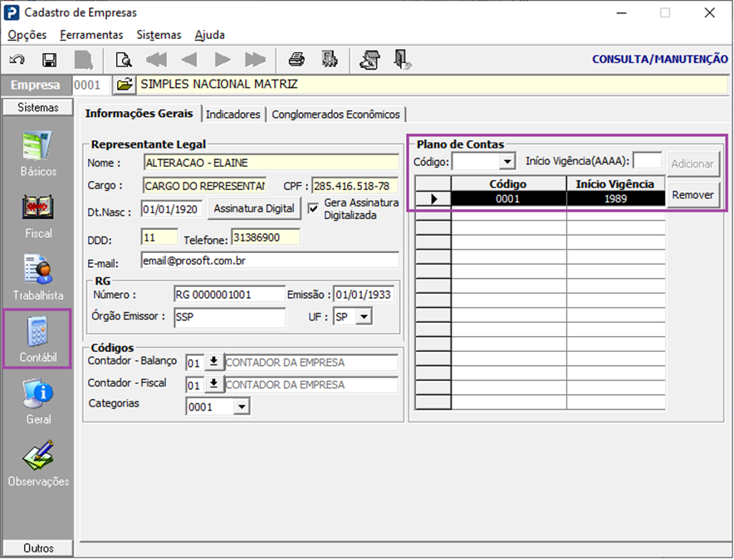Screen dimensions: 734x560
Task: Open the Sistemas menu
Action: [x=159, y=35]
